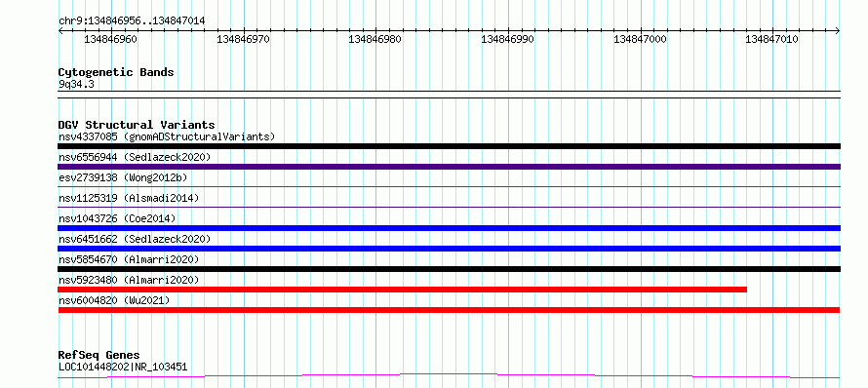Click the red nsv6004820 Wu2021 variant bar
868x388 pixels.
(x=449, y=310)
